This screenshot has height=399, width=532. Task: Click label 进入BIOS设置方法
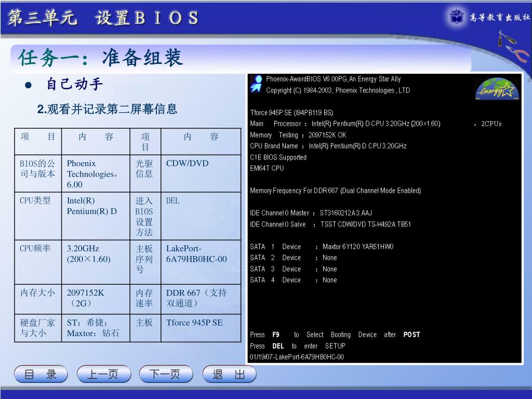(144, 217)
